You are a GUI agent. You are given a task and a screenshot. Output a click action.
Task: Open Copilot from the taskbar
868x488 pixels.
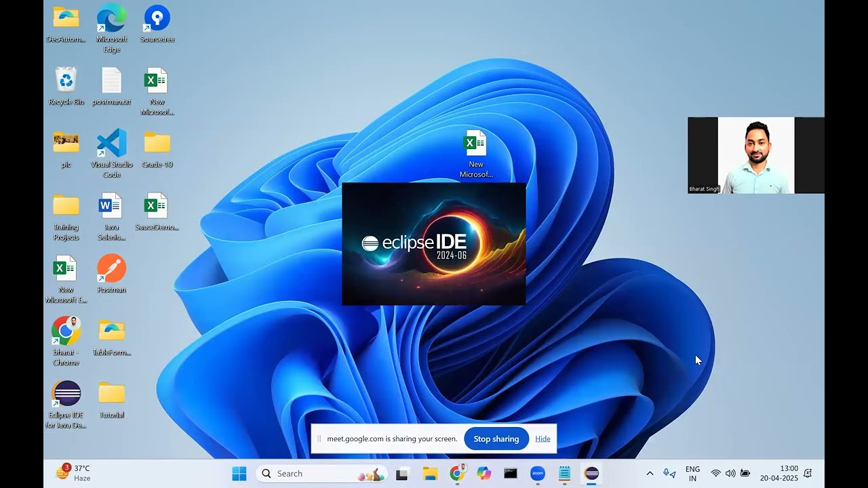[484, 474]
